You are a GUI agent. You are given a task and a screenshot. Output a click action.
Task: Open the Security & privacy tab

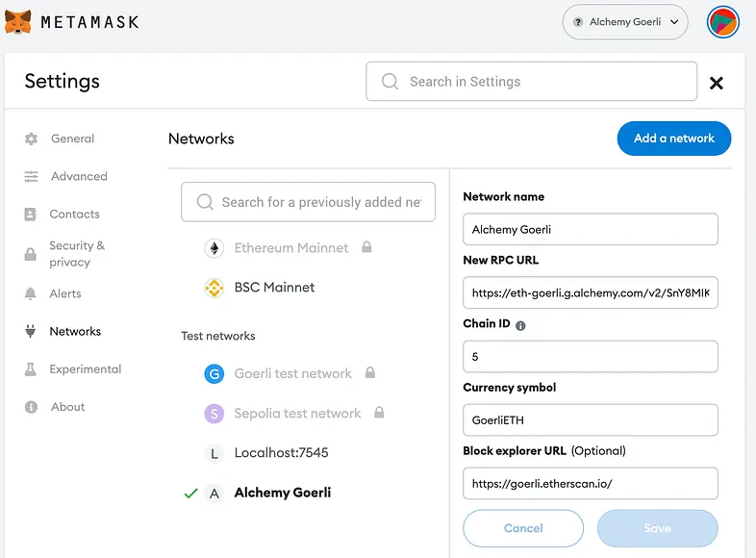click(x=77, y=254)
